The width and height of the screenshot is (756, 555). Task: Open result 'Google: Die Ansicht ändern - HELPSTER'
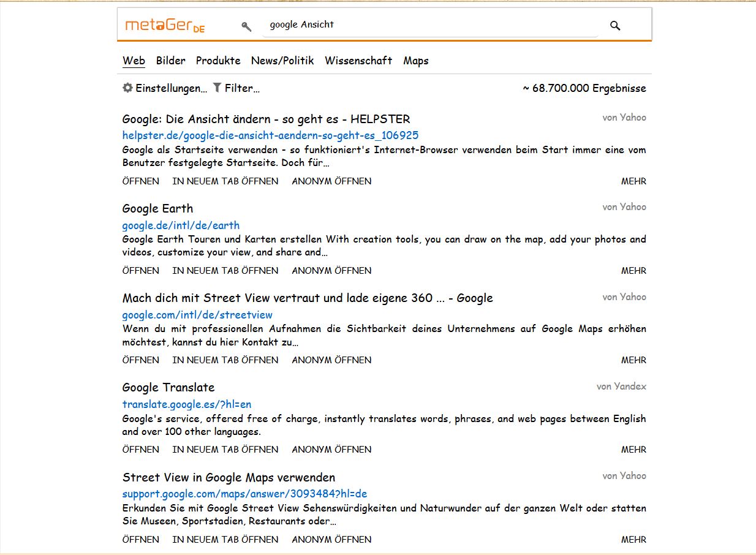point(266,119)
